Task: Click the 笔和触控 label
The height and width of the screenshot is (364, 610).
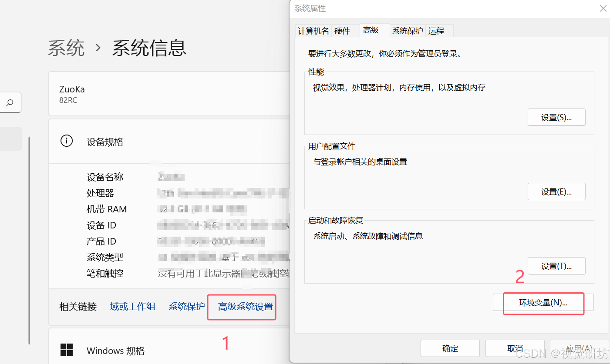Action: point(105,273)
